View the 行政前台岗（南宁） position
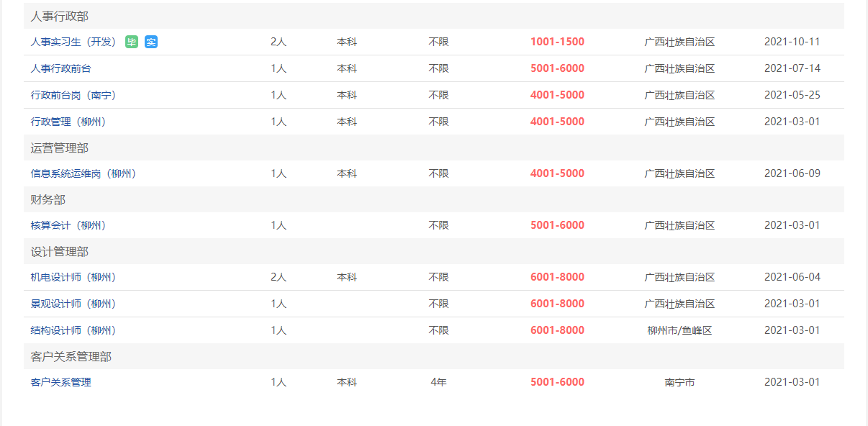 pyautogui.click(x=73, y=95)
